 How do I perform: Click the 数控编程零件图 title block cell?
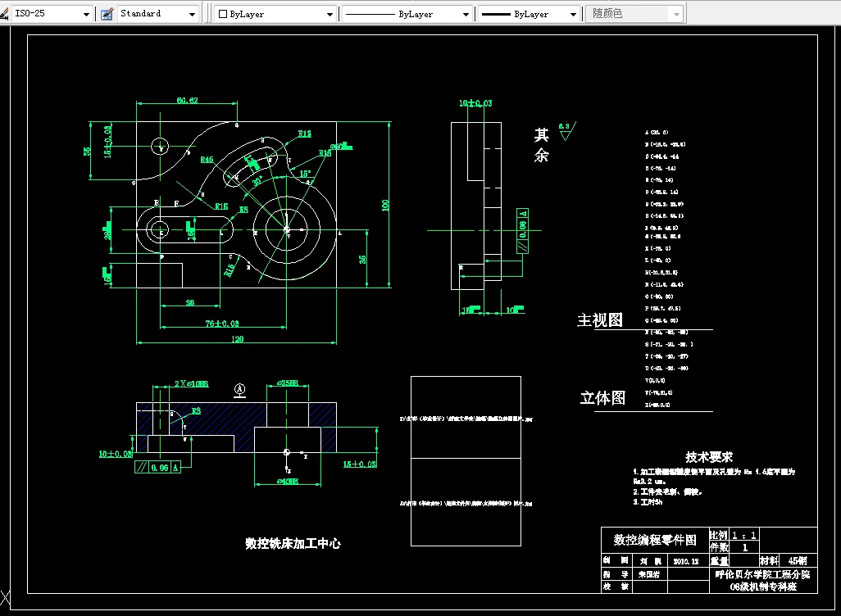click(655, 540)
